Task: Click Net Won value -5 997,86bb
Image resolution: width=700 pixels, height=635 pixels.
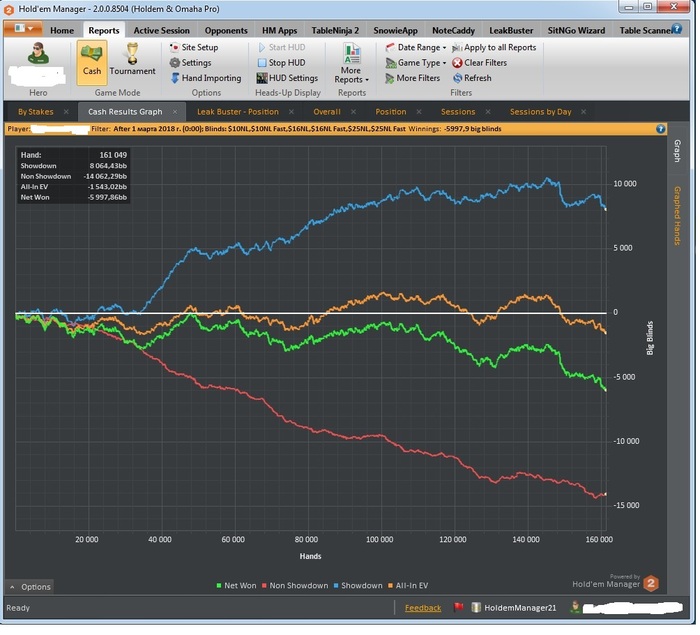Action: [x=107, y=197]
